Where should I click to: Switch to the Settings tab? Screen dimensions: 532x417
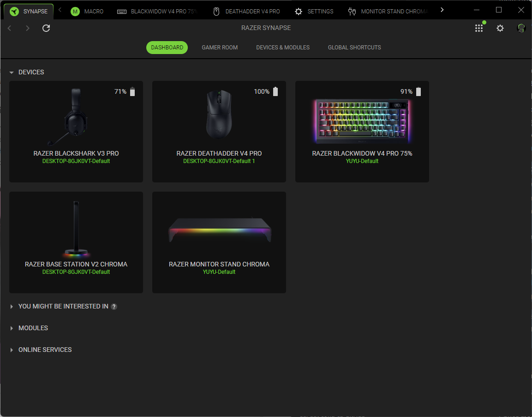[x=314, y=12]
